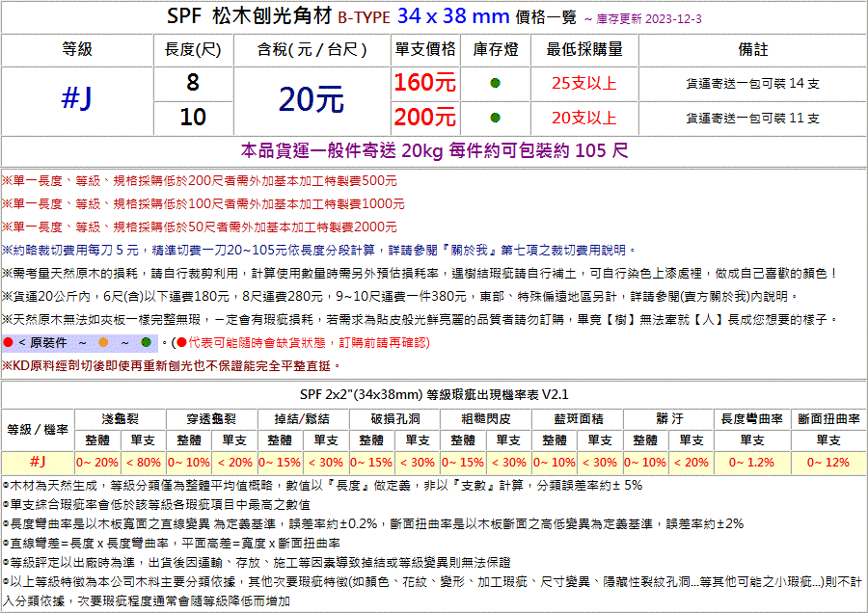The width and height of the screenshot is (868, 613).
Task: Click the shipping note starting 貨運20公斤內
Action: tap(401, 297)
